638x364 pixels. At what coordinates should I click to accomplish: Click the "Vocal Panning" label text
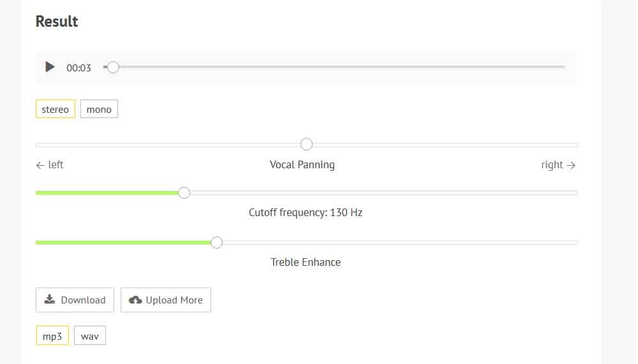(x=302, y=164)
